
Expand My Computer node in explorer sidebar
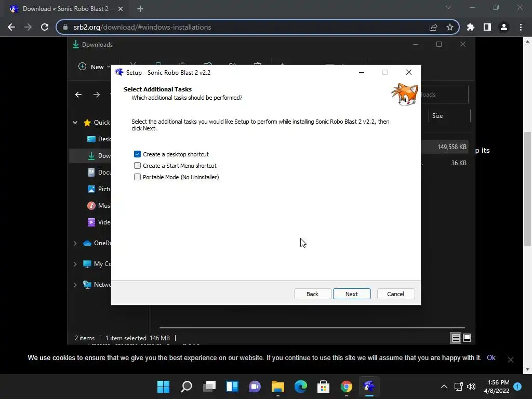pos(75,264)
